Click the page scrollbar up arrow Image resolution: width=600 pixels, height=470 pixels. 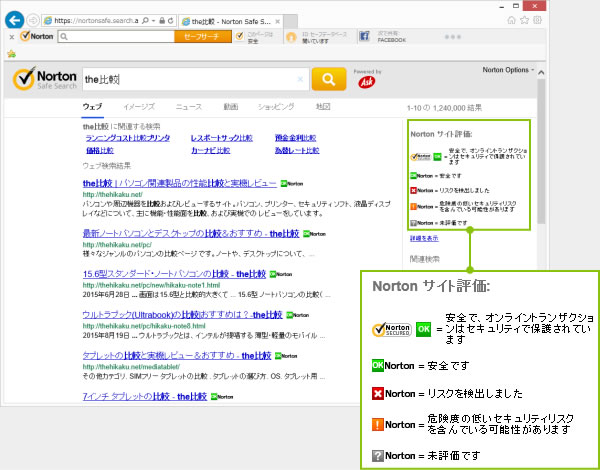[x=541, y=72]
